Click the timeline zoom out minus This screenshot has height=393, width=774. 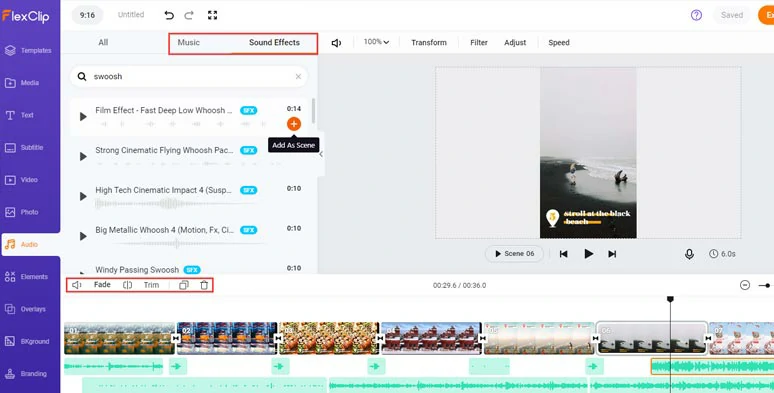click(x=745, y=285)
